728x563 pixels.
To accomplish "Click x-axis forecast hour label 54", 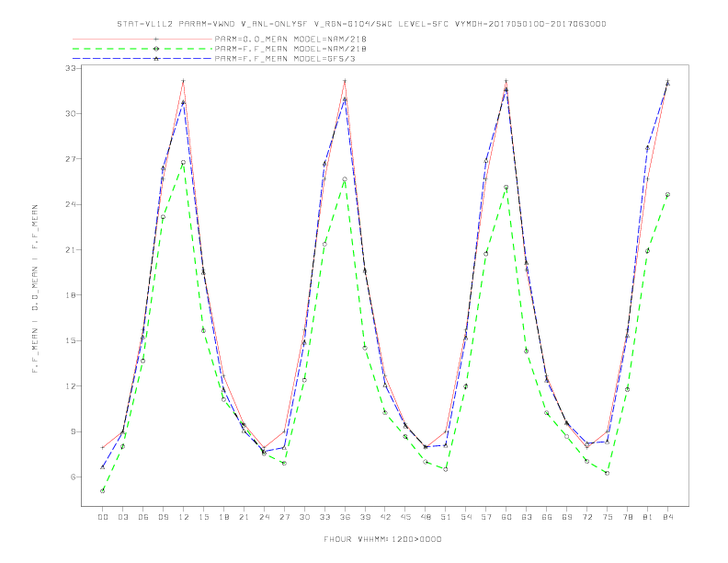I will [466, 517].
